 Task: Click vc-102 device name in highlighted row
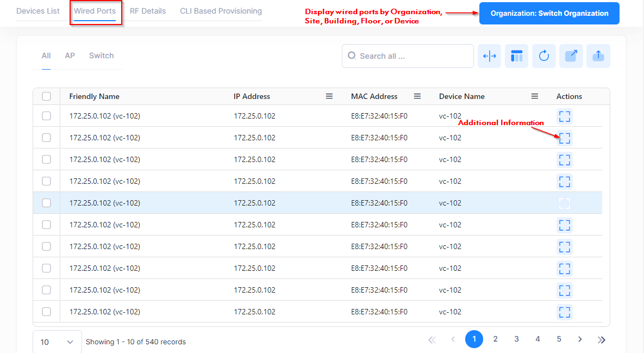[x=450, y=203]
